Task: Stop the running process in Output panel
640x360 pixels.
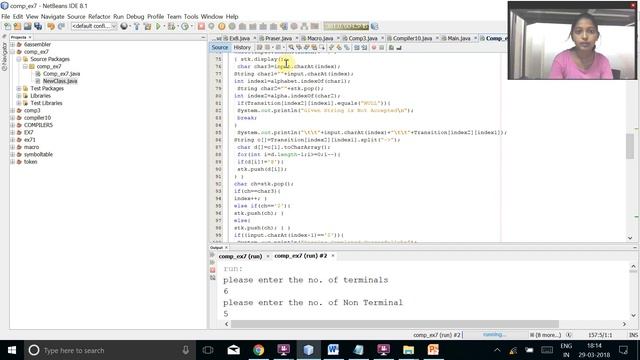Action: (213, 270)
